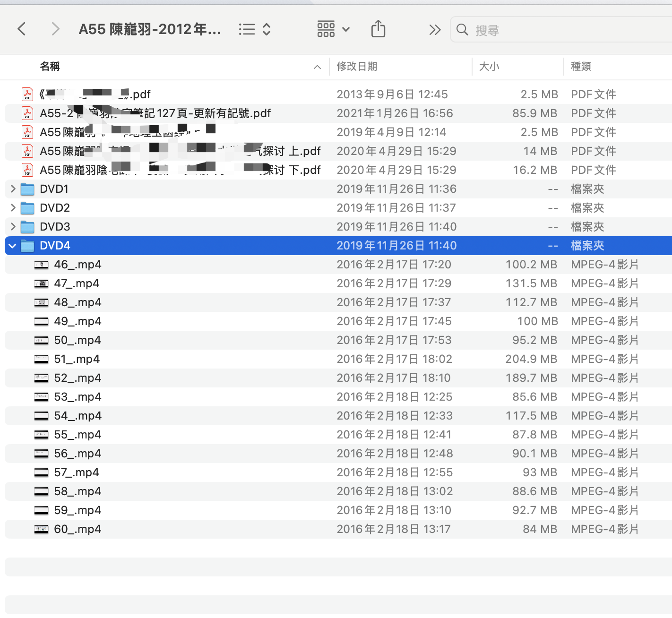Expand the DVD3 folder

(13, 227)
